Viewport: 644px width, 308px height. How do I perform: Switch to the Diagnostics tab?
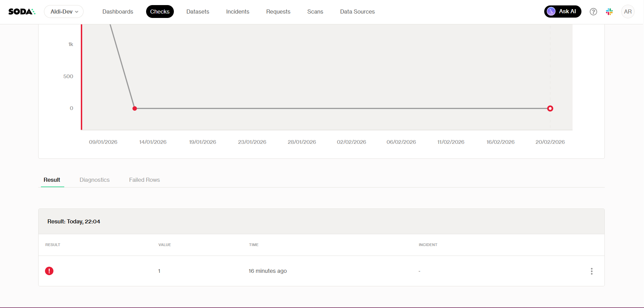95,180
